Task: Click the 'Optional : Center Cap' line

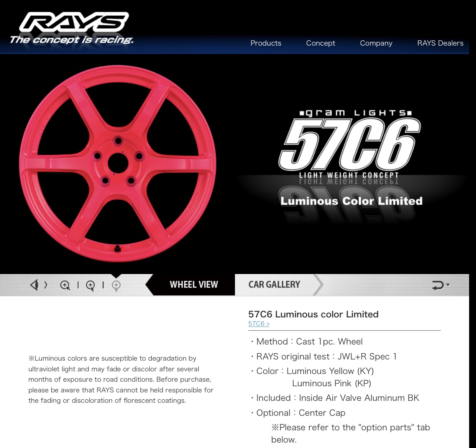Action: click(x=298, y=413)
